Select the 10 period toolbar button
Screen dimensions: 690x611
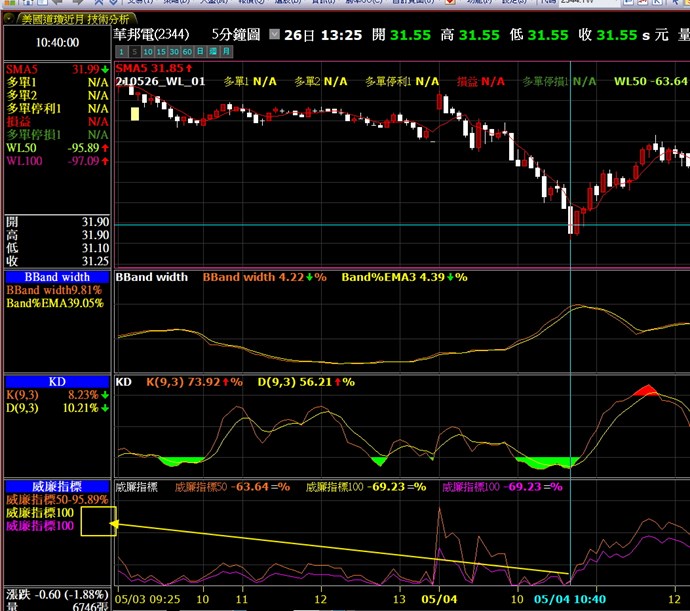(x=147, y=52)
